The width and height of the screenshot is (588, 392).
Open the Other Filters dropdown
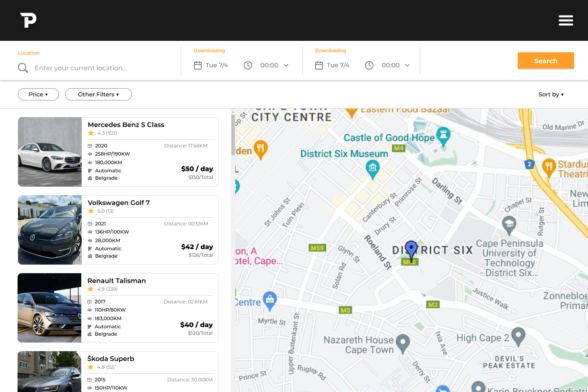(98, 94)
